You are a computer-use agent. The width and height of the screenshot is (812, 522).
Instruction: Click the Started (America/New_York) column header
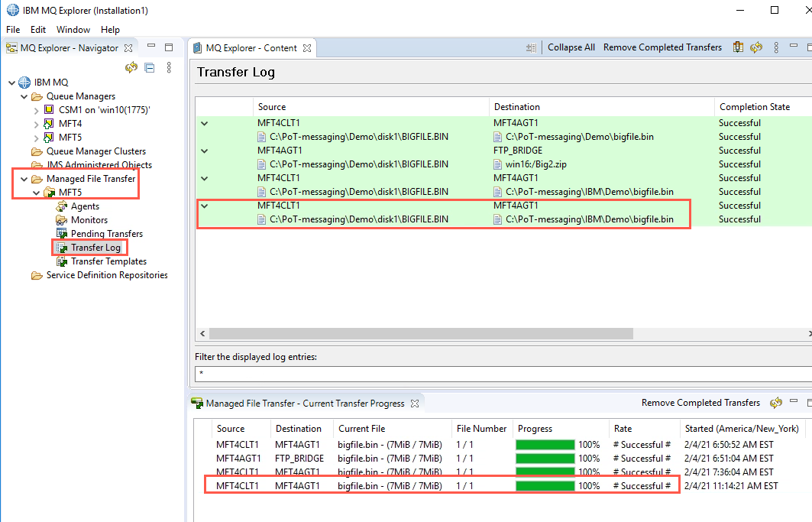(742, 429)
